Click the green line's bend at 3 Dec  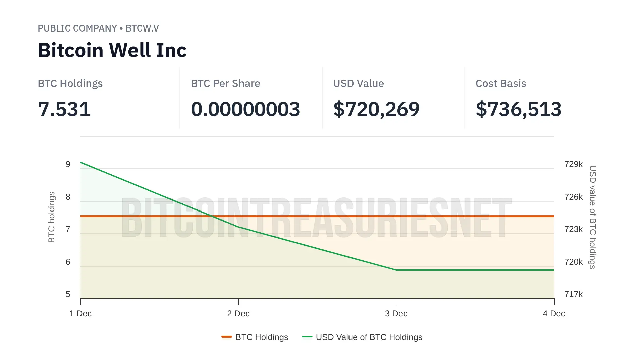point(396,270)
